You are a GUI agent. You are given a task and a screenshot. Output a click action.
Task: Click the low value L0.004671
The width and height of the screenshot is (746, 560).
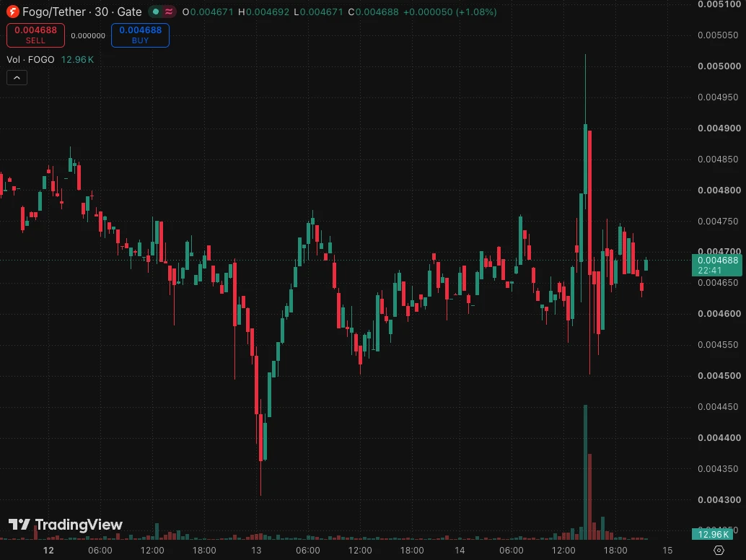[x=318, y=12]
